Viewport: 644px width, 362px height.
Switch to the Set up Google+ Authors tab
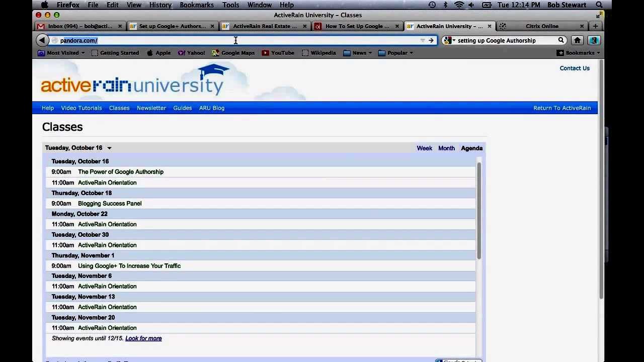171,26
